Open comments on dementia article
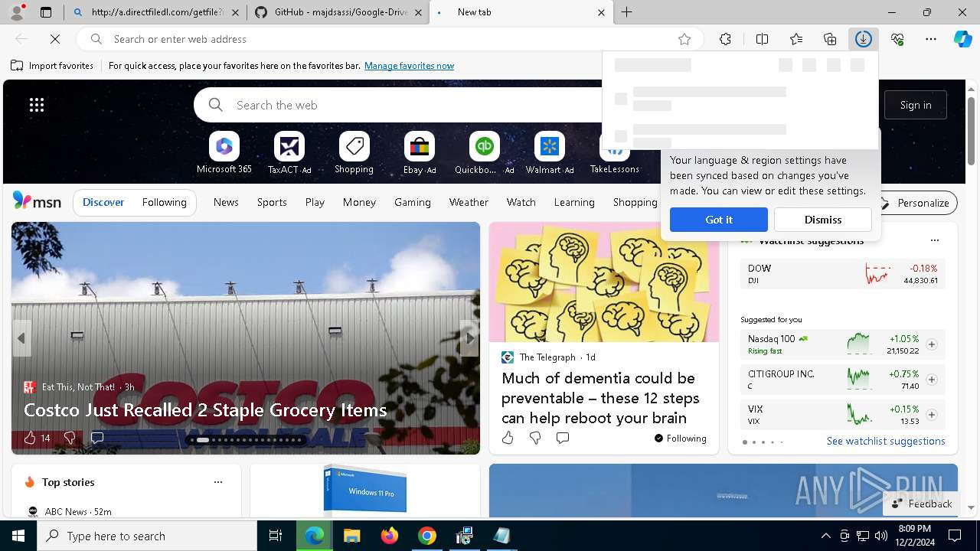The height and width of the screenshot is (551, 980). click(563, 438)
